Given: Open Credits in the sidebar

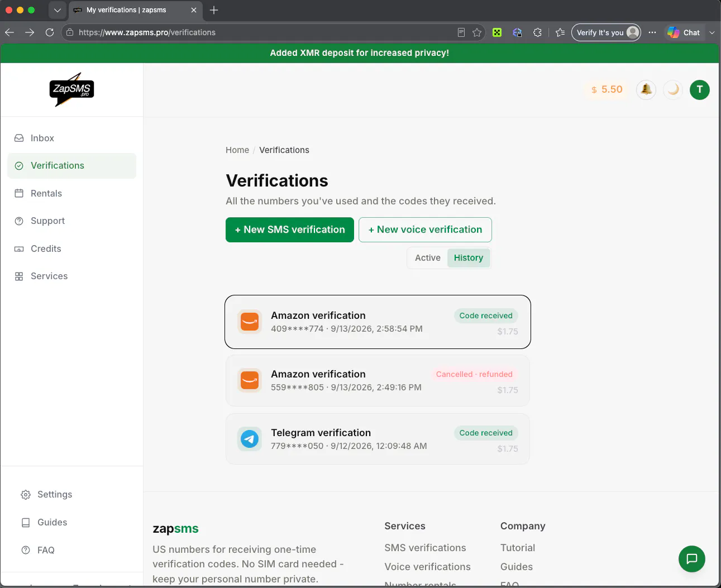Looking at the screenshot, I should 71,248.
